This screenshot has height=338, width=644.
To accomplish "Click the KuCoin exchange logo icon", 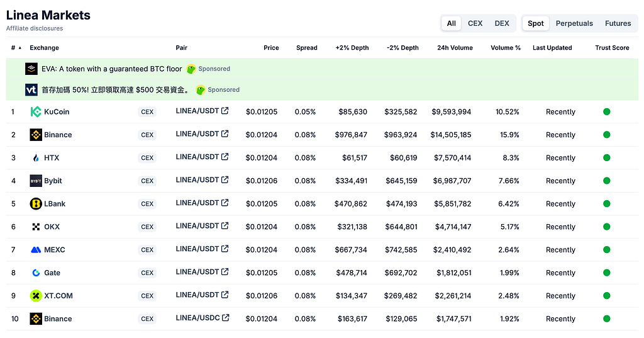I will point(36,112).
